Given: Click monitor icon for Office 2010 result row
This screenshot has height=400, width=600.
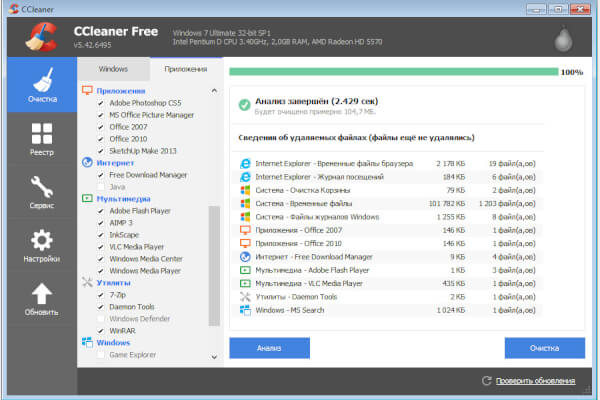Looking at the screenshot, I should click(x=245, y=243).
